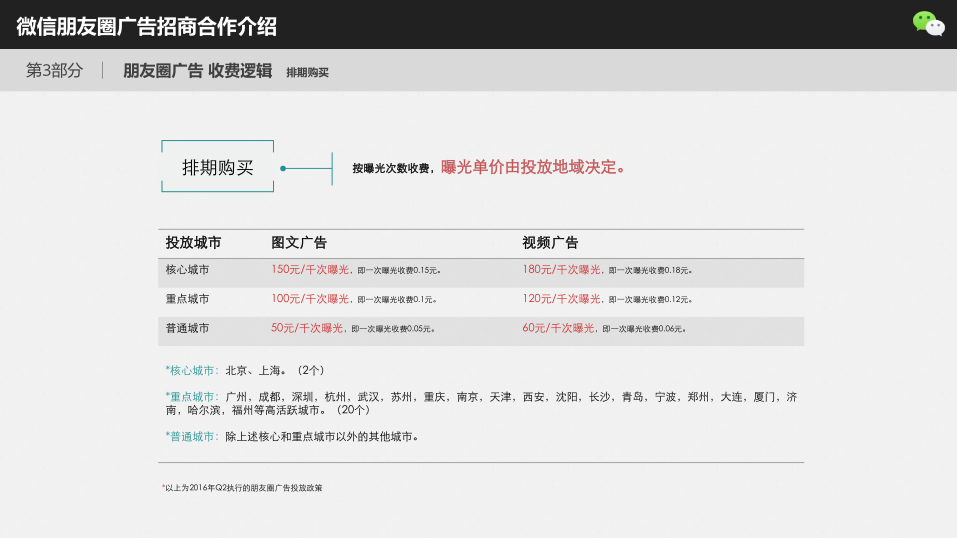The height and width of the screenshot is (538, 957).
Task: Click the teal connector dot beside 排期购买
Action: (283, 168)
